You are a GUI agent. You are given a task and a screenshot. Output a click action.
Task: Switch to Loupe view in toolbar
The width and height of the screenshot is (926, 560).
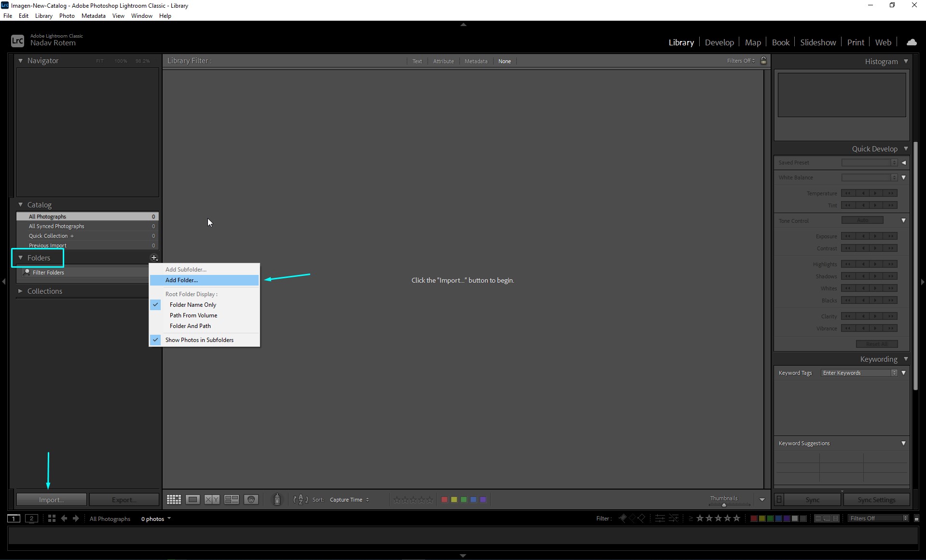(193, 500)
